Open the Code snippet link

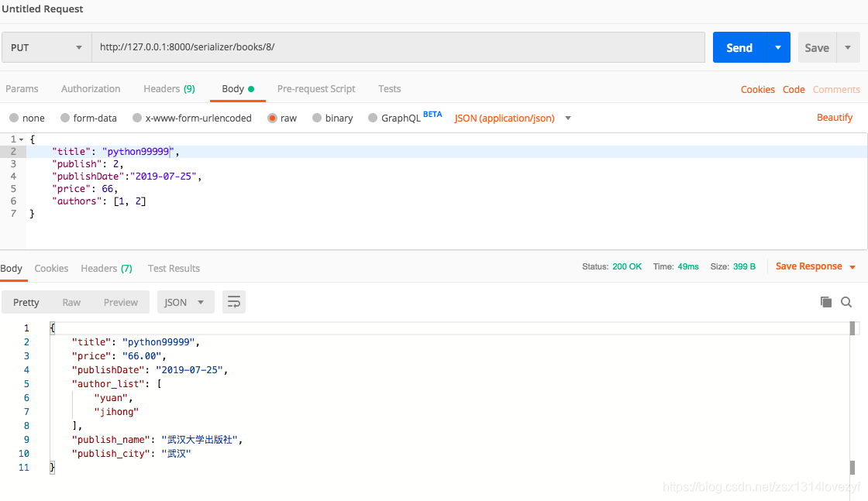794,89
